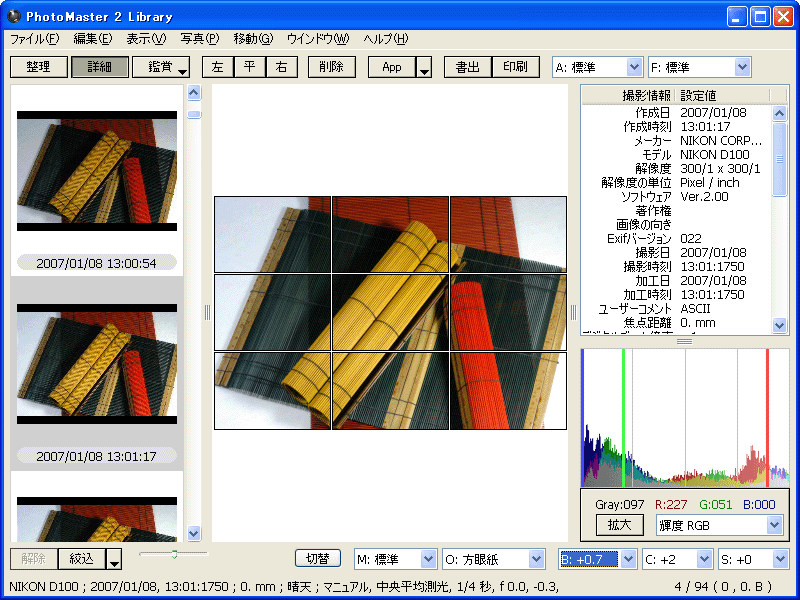The height and width of the screenshot is (600, 800).
Task: Open the S: +0 saturation combo box
Action: pos(754,559)
